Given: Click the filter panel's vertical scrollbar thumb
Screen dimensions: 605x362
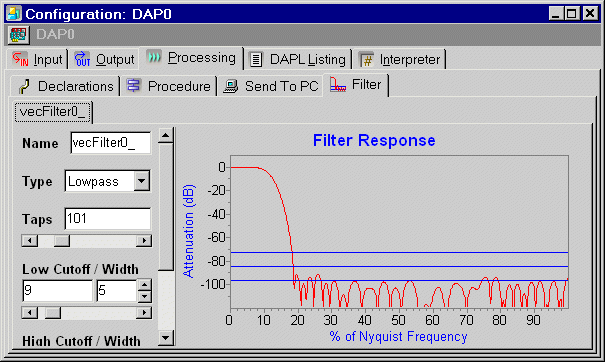Looking at the screenshot, I should (x=166, y=206).
